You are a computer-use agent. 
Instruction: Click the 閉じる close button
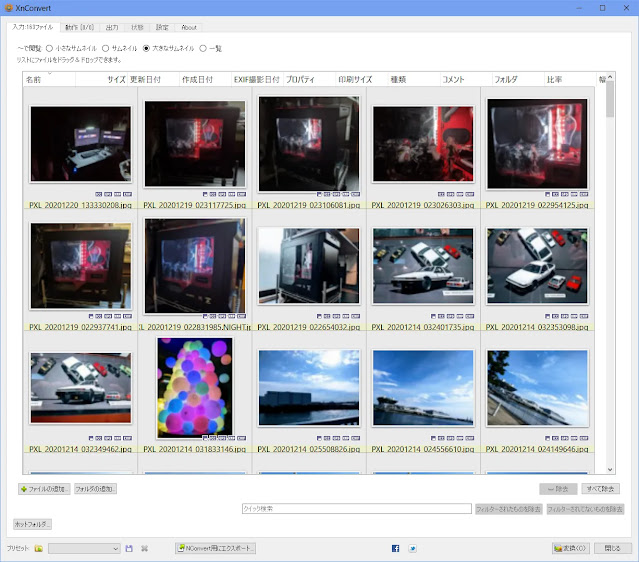coord(613,549)
